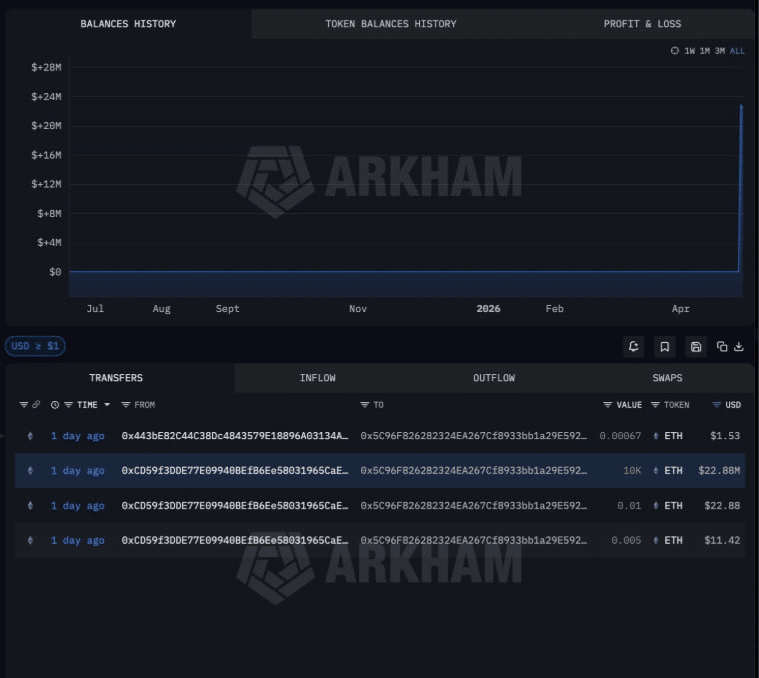Screen dimensions: 759x678
Task: Switch to the Outflow tab
Action: click(x=494, y=378)
